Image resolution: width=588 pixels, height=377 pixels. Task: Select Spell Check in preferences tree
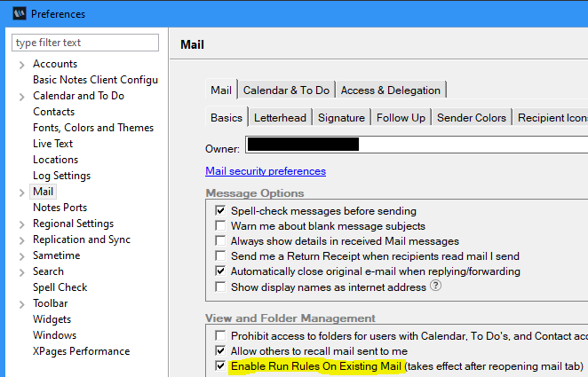(60, 287)
